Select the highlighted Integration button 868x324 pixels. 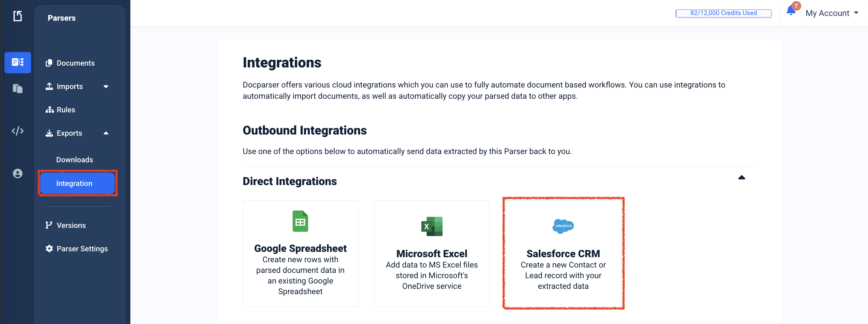[77, 183]
